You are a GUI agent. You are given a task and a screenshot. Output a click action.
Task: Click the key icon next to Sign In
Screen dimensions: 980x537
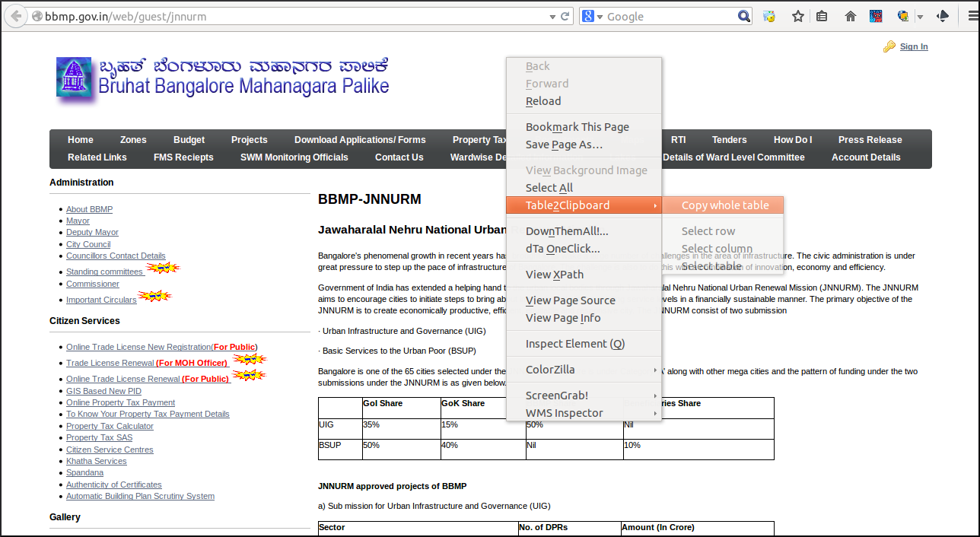[889, 46]
